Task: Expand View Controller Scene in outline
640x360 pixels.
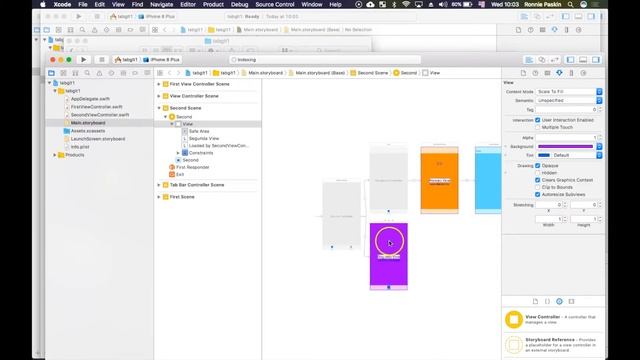Action: (159, 96)
